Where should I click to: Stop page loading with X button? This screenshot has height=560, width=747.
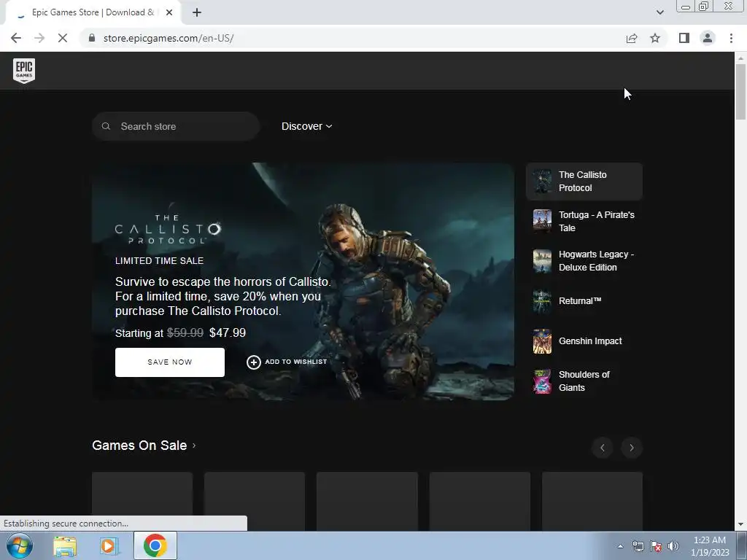point(63,38)
